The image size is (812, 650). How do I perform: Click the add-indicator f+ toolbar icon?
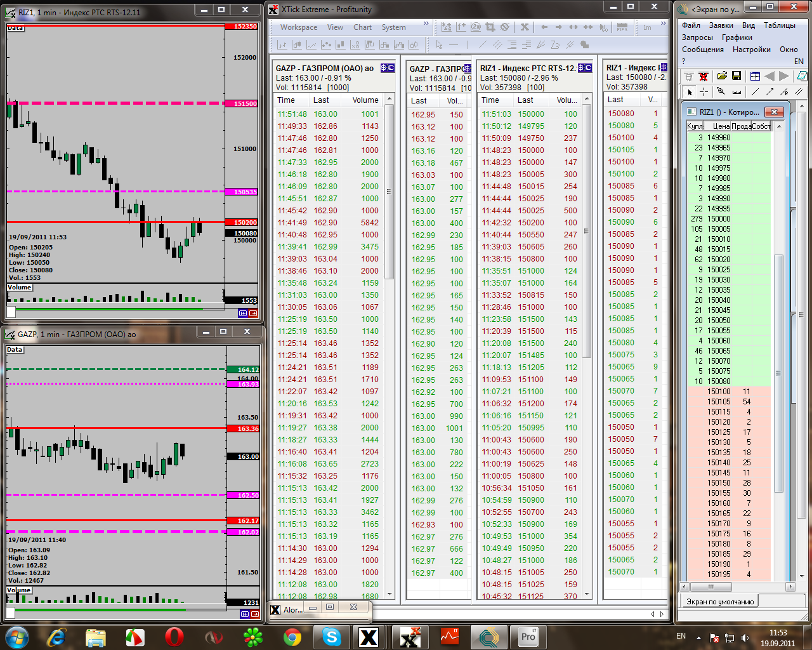461,27
